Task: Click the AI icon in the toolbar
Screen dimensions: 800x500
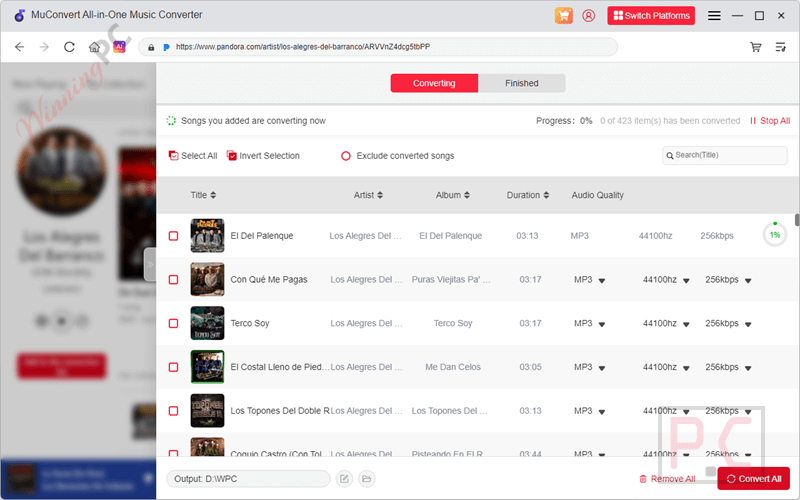Action: click(x=119, y=47)
